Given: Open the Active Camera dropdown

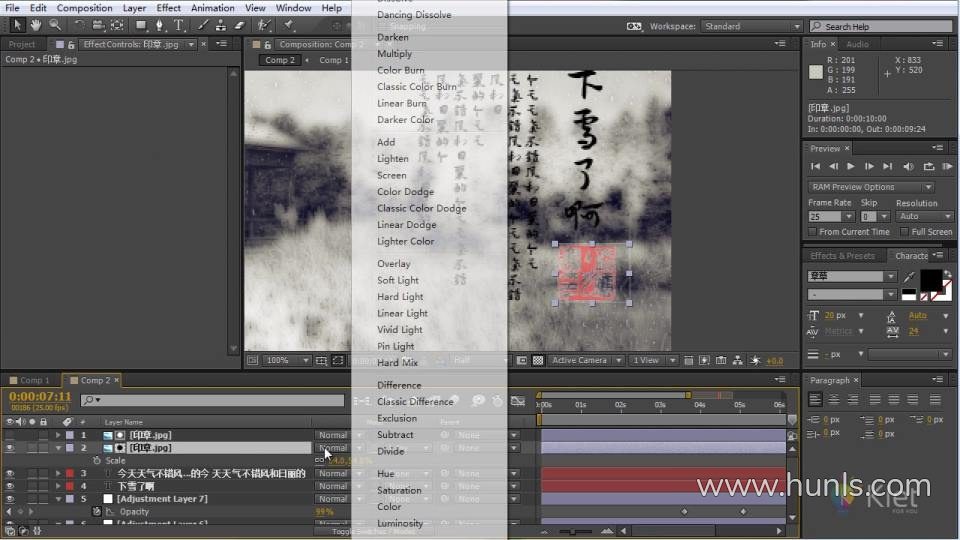Looking at the screenshot, I should 585,361.
